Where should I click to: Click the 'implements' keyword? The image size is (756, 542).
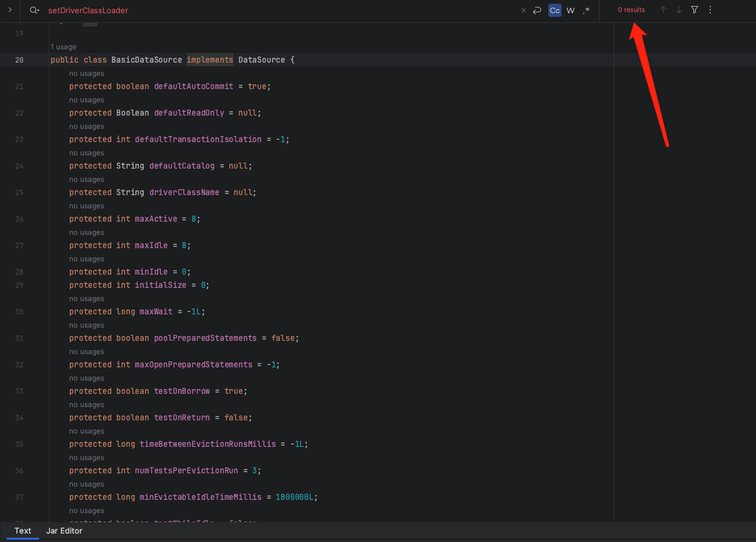click(x=210, y=60)
